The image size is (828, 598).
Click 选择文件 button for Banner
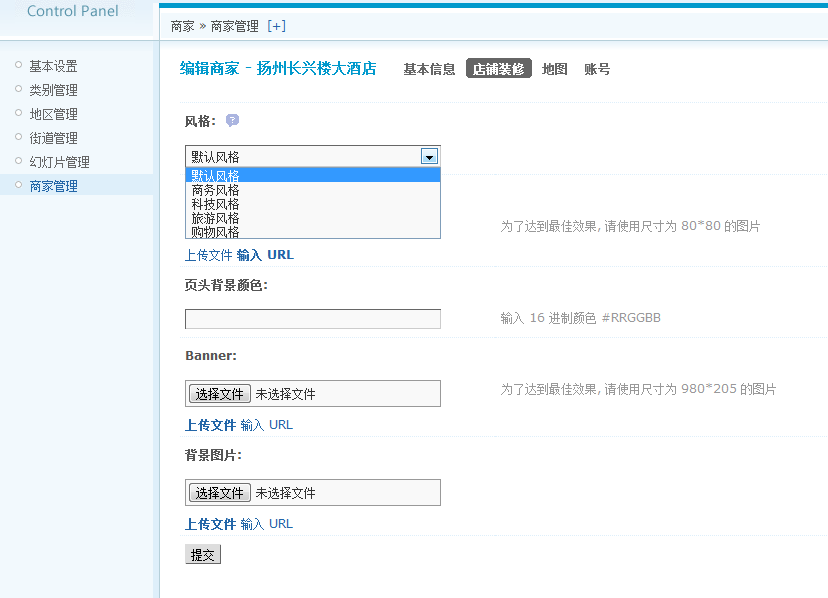(220, 394)
